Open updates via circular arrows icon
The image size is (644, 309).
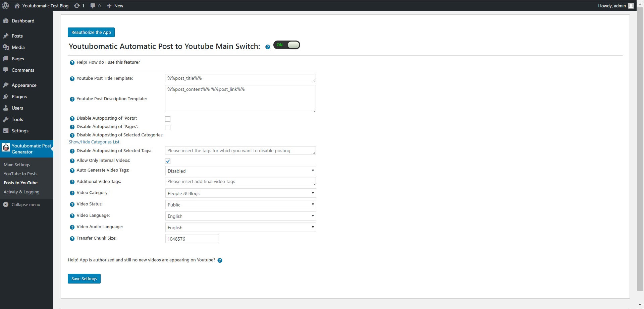[77, 5]
